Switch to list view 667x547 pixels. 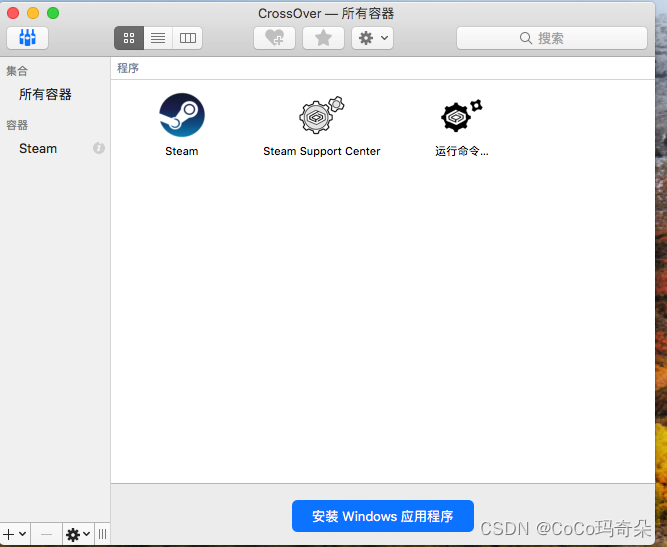[158, 38]
